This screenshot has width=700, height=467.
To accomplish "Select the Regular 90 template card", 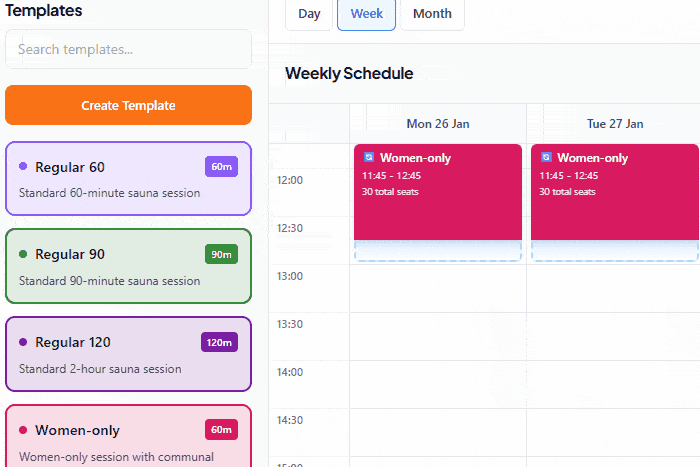I will (x=128, y=266).
